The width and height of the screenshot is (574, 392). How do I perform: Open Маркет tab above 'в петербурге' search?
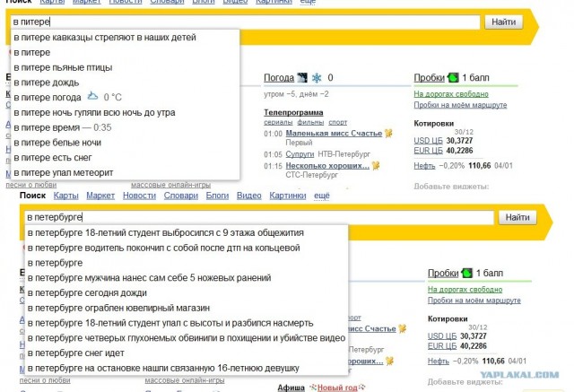point(100,196)
